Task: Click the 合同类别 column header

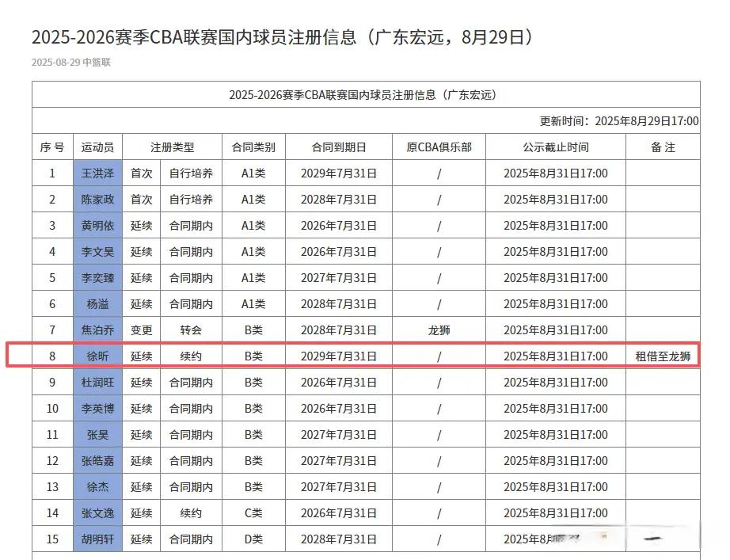Action: (x=253, y=147)
